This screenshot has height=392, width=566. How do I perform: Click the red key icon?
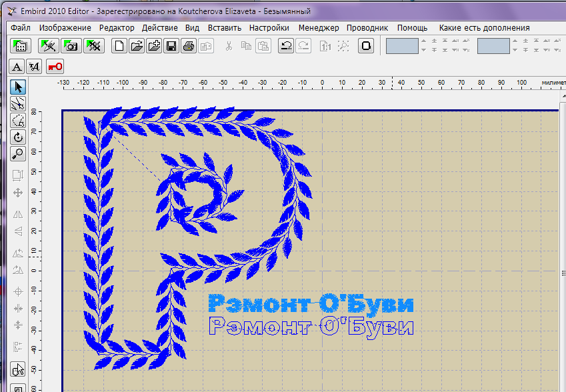tap(55, 66)
